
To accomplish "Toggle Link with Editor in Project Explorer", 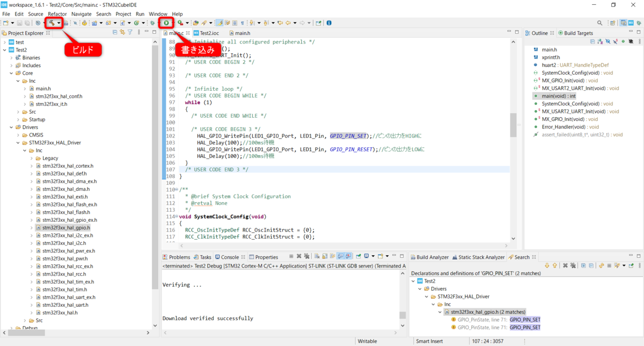I will (x=122, y=33).
